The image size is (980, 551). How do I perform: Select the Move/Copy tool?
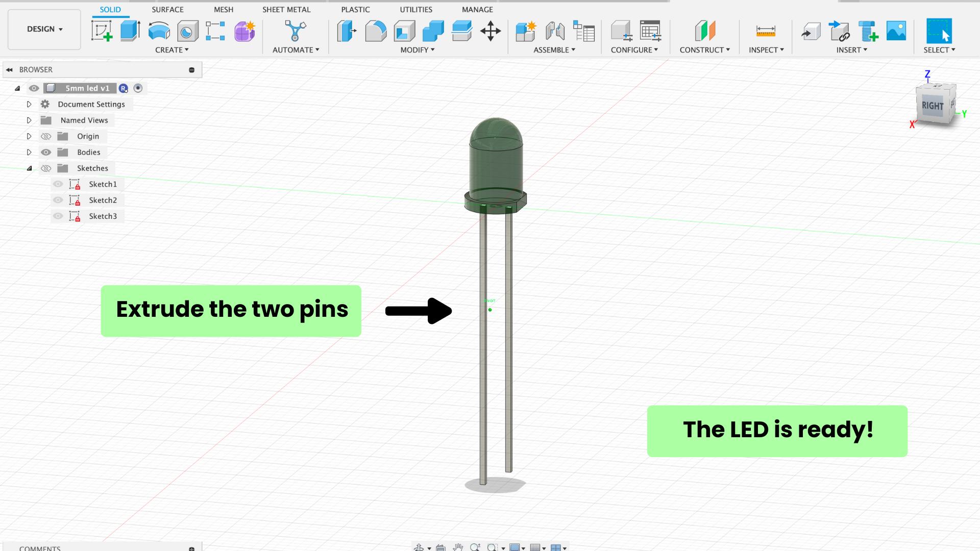point(491,31)
